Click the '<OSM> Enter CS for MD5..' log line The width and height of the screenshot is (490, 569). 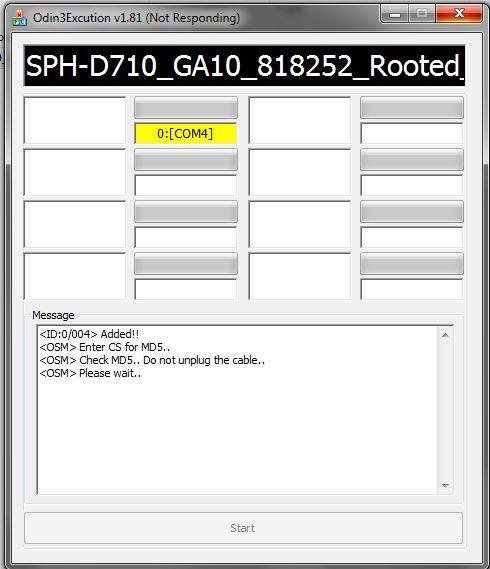105,347
